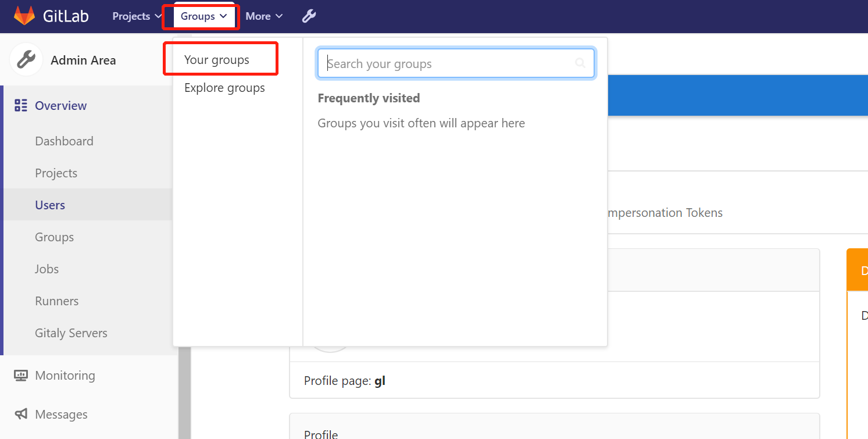Open Groups in admin sidebar

coord(54,237)
